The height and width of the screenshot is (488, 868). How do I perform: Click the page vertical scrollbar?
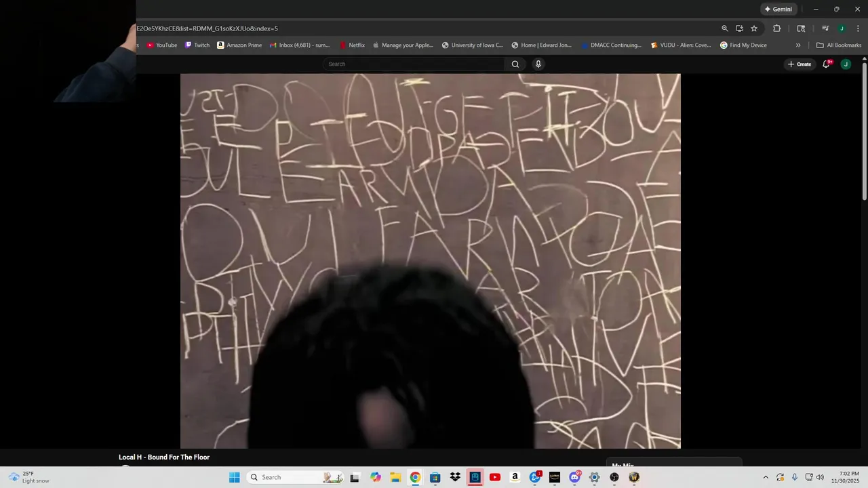864,130
